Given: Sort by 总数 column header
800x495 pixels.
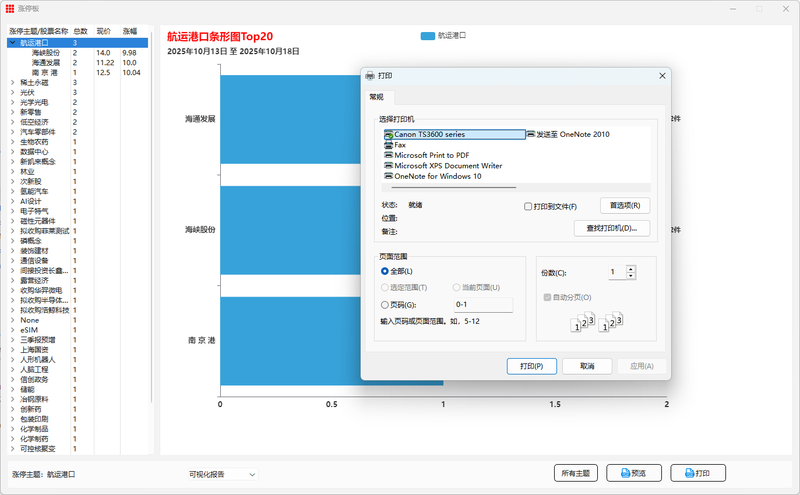Looking at the screenshot, I should click(82, 31).
